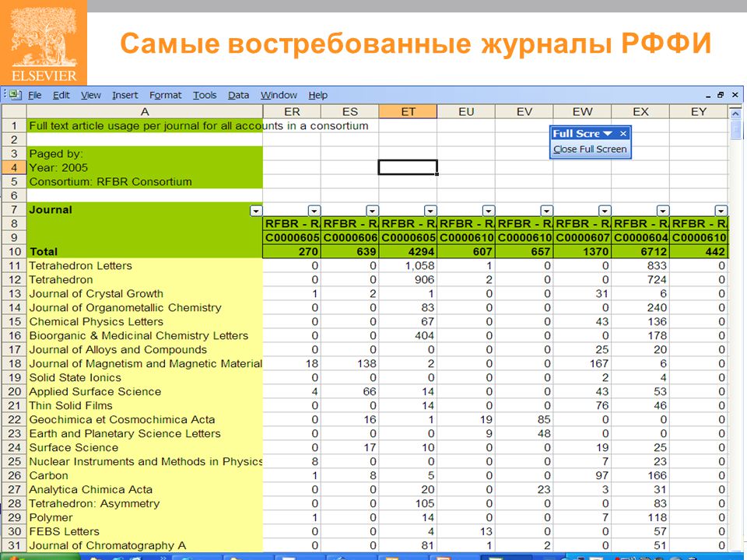Open the Help menu
The width and height of the screenshot is (747, 560).
(317, 95)
